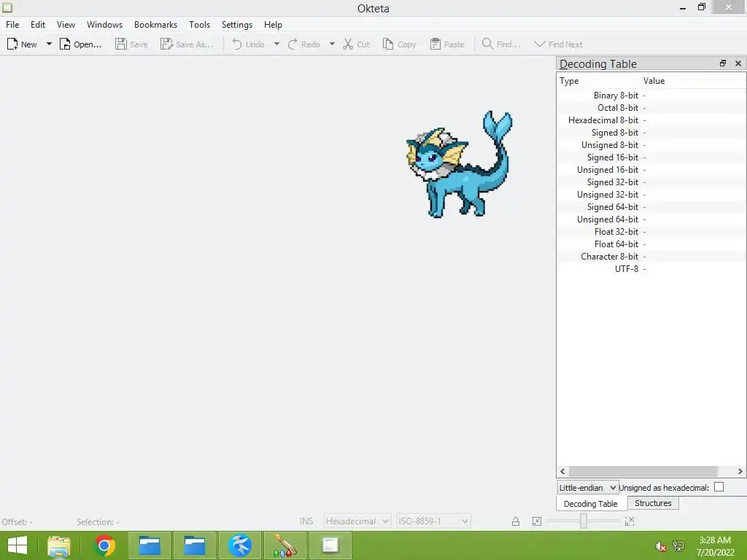Screen dimensions: 747x560
Task: Switch to the Structures tab
Action: (x=653, y=503)
